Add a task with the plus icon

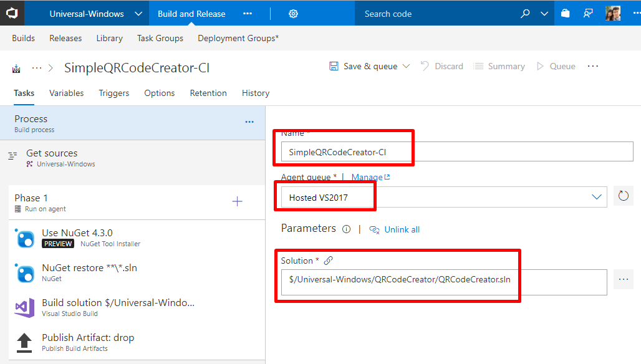tap(237, 201)
